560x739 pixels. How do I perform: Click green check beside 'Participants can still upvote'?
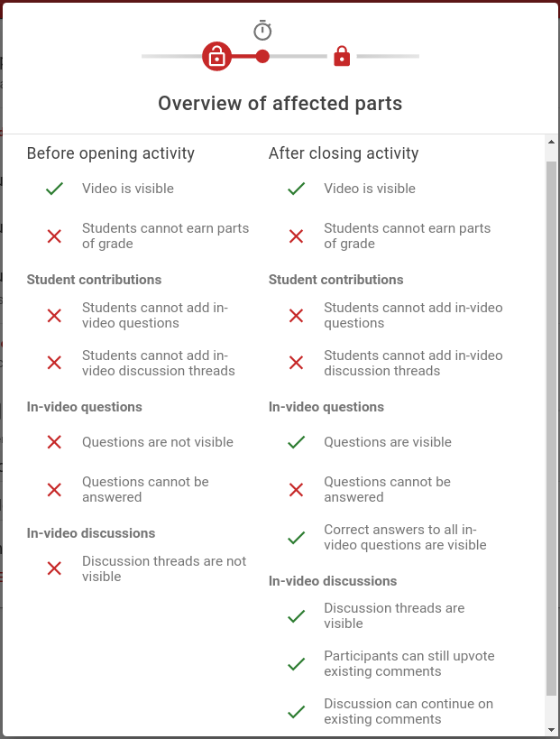[297, 663]
